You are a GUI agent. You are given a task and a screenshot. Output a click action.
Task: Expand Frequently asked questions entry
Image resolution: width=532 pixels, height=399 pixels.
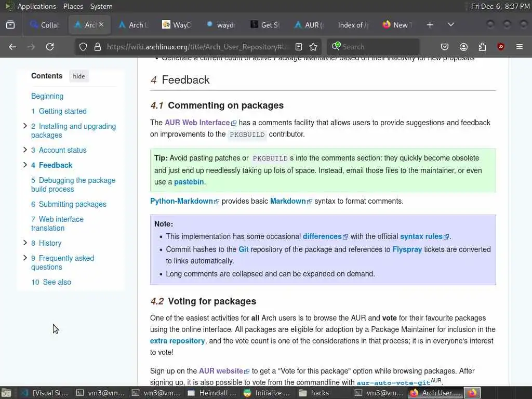pos(25,258)
